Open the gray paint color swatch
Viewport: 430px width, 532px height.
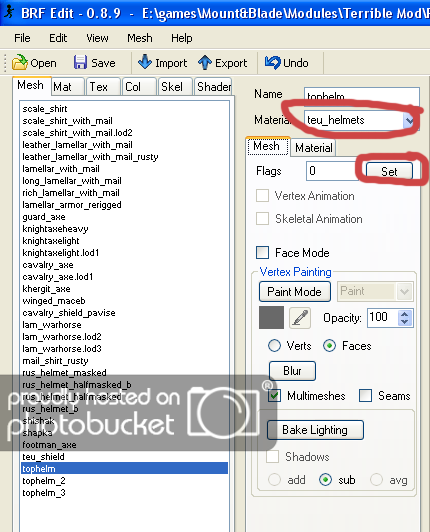[271, 318]
